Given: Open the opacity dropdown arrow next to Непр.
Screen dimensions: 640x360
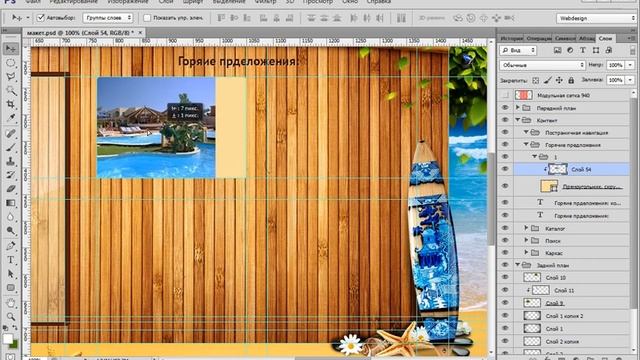Looking at the screenshot, I should pos(631,65).
